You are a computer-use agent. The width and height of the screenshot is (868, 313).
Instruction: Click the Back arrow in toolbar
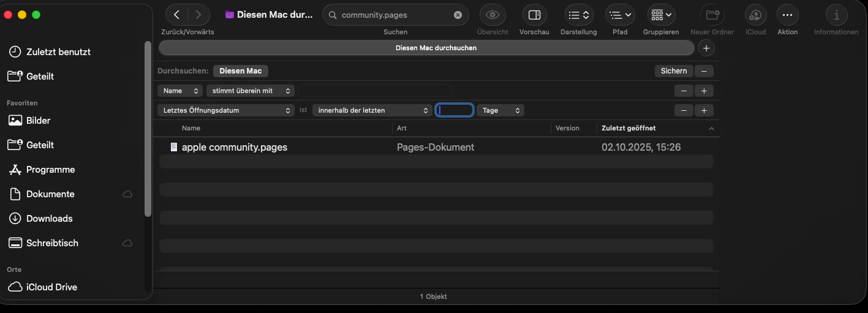click(177, 15)
